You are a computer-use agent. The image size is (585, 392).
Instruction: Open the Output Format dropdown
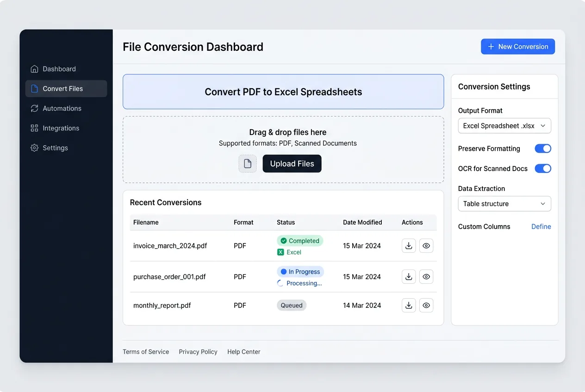point(504,126)
